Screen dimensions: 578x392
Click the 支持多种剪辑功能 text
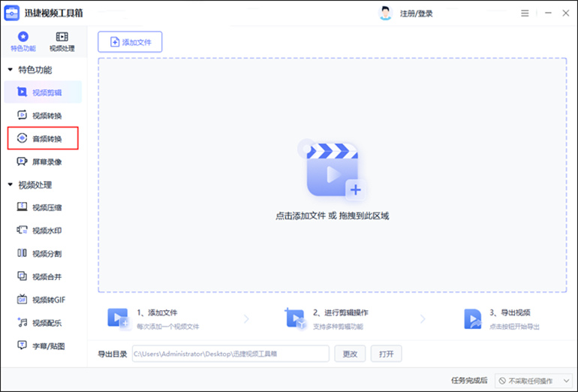(x=338, y=327)
